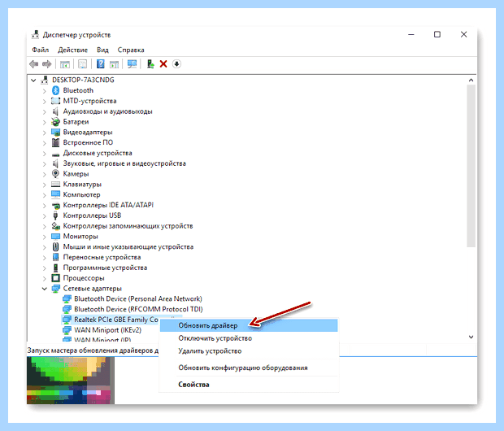Click the blue Help question-mark toolbar icon
This screenshot has height=431, width=504.
point(101,64)
